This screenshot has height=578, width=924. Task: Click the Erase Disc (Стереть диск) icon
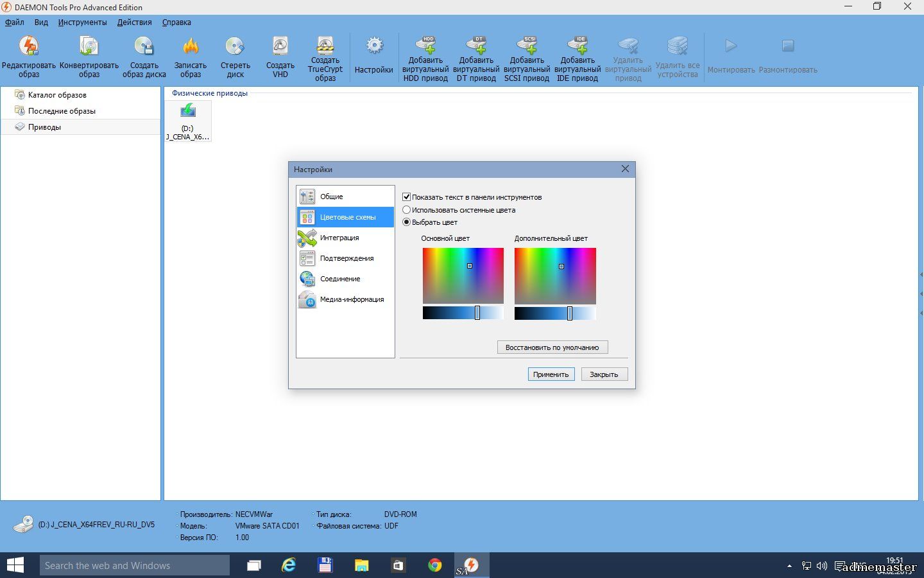pyautogui.click(x=235, y=47)
